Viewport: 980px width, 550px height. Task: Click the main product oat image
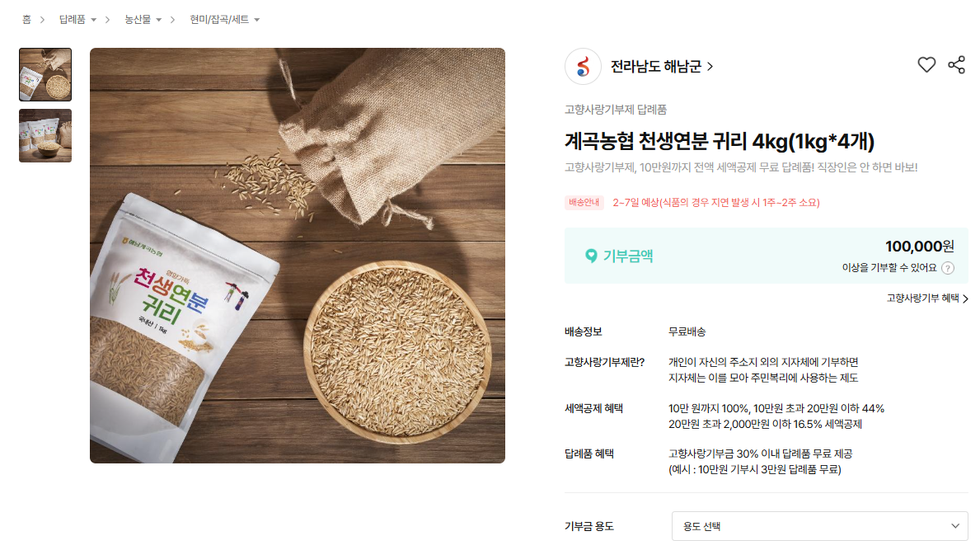[298, 256]
